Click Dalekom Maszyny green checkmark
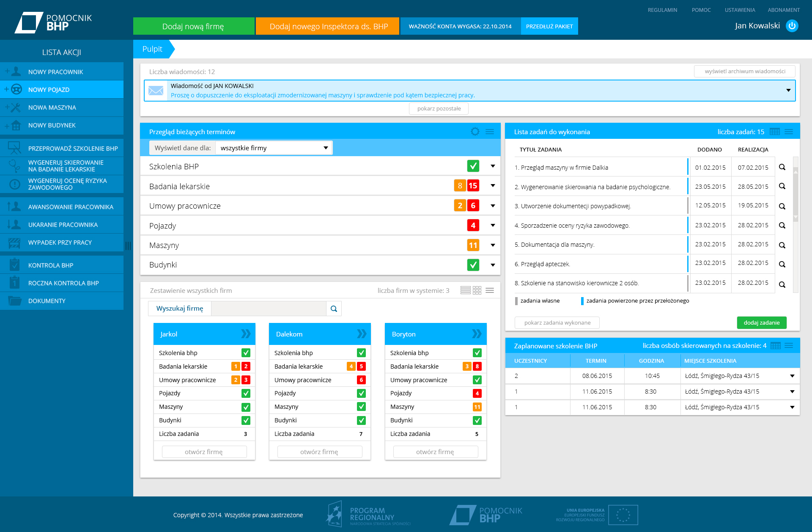The width and height of the screenshot is (812, 532). 361,407
